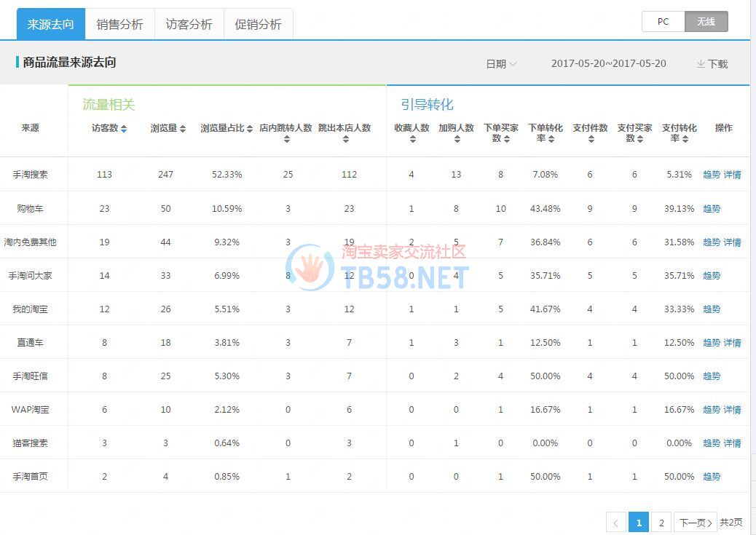Open the 日期 date dropdown

(x=501, y=64)
